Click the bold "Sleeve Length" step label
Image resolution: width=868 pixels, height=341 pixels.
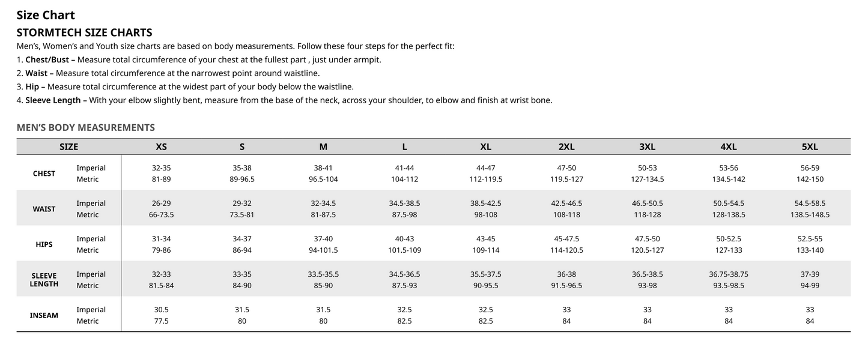[53, 100]
